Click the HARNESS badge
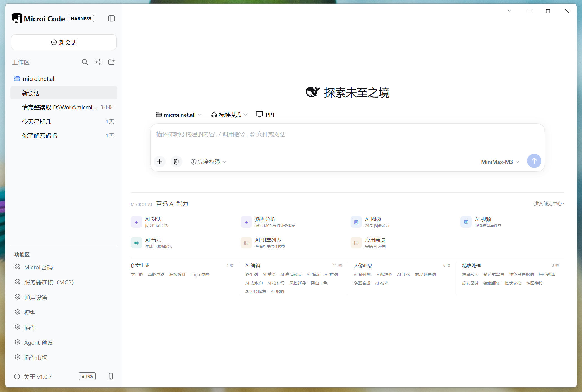The height and width of the screenshot is (392, 582). point(81,18)
